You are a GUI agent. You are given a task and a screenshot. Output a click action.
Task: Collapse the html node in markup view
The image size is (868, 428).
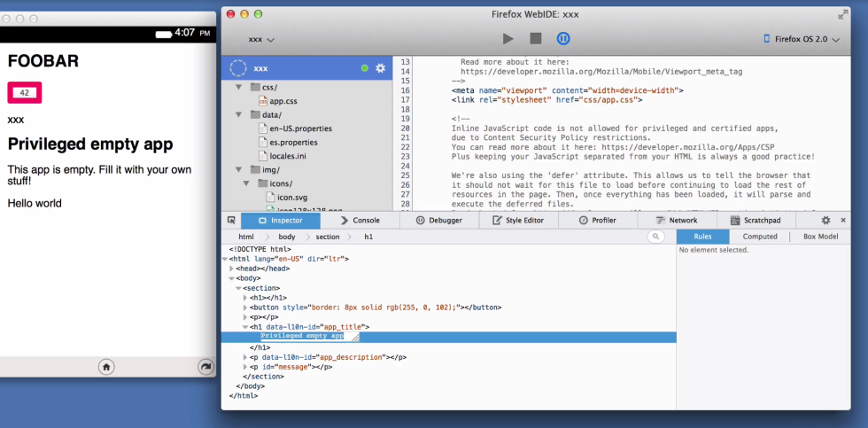coord(225,259)
